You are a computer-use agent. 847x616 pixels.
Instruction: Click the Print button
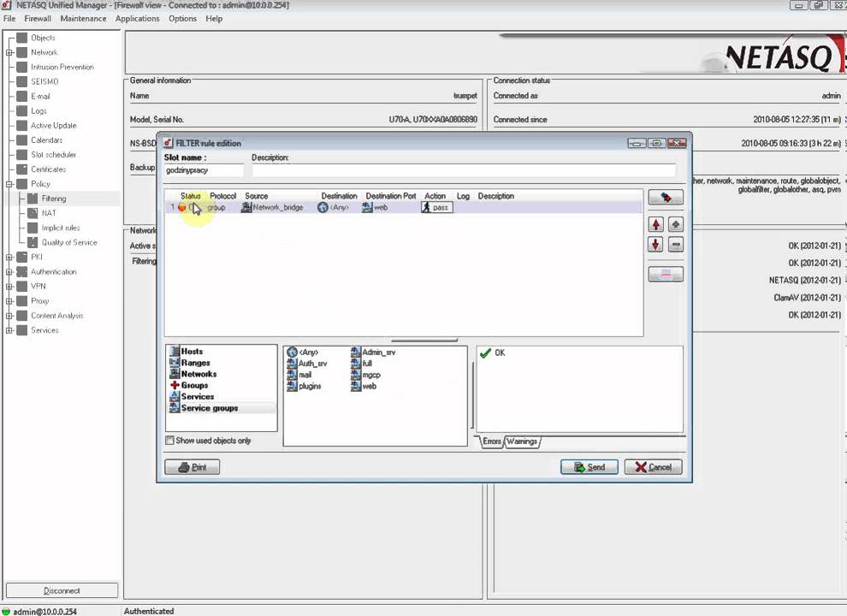tap(192, 467)
